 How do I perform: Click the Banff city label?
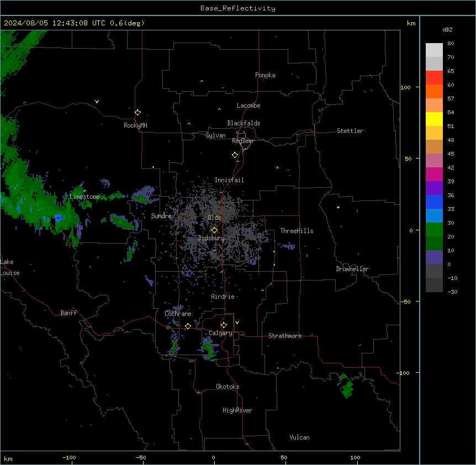coord(68,313)
